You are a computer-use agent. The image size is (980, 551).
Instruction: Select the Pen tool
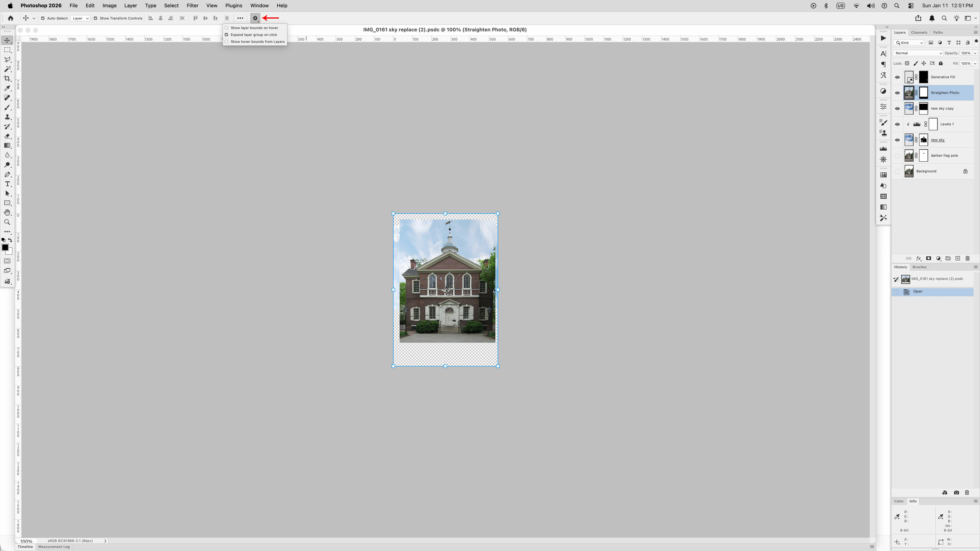pyautogui.click(x=7, y=174)
